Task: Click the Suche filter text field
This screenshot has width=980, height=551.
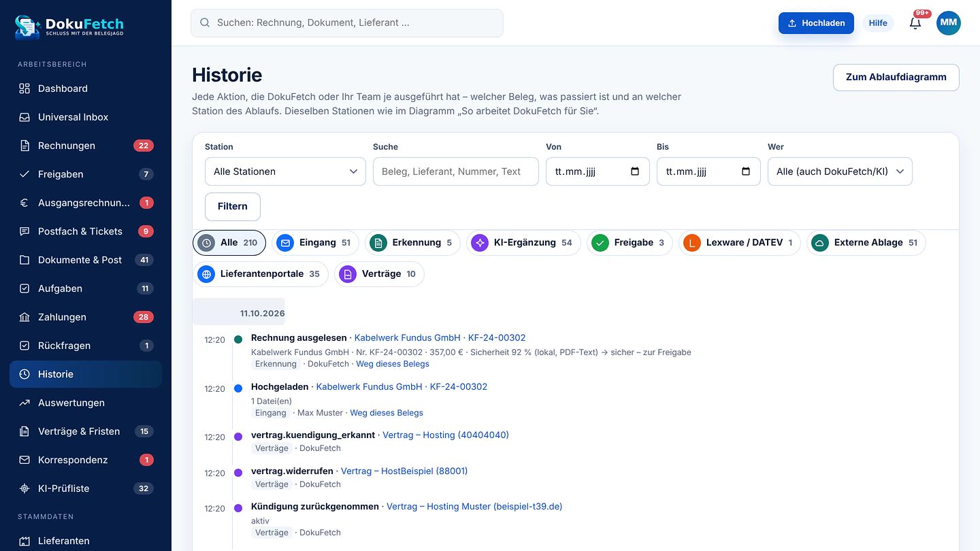Action: [x=456, y=171]
